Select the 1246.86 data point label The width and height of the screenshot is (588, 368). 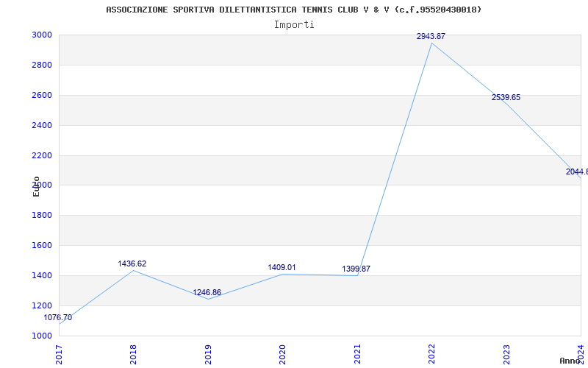click(x=207, y=292)
